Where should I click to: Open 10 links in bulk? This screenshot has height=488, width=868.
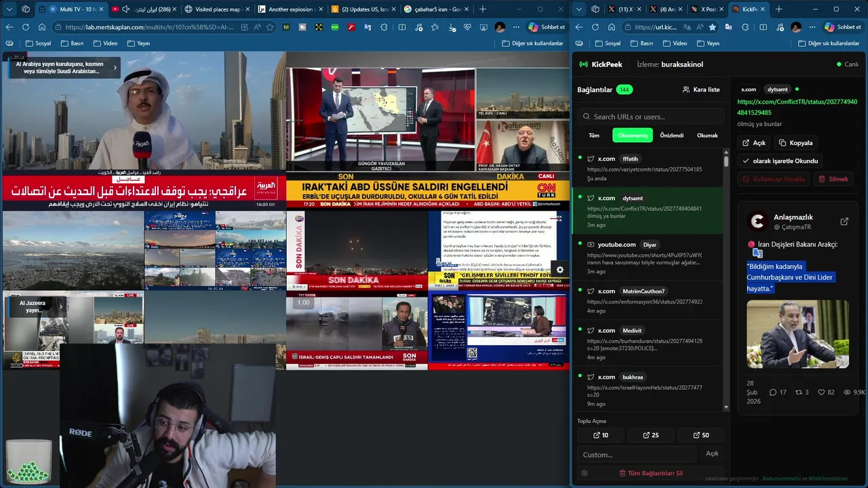pyautogui.click(x=601, y=435)
